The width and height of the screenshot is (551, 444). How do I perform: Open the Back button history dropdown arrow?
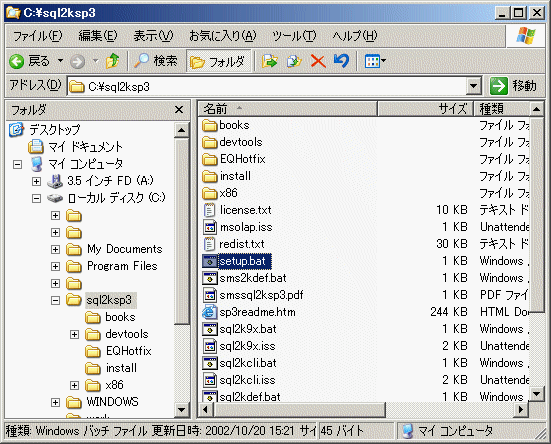[60, 61]
